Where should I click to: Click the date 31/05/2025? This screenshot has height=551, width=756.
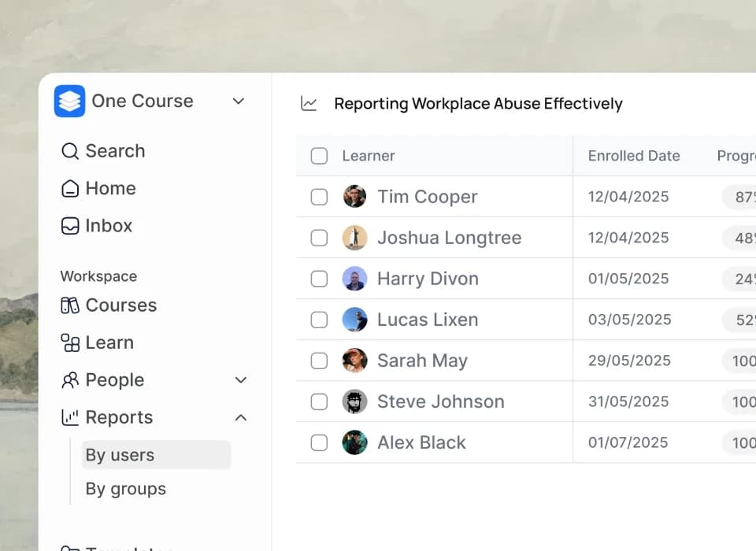[628, 401]
